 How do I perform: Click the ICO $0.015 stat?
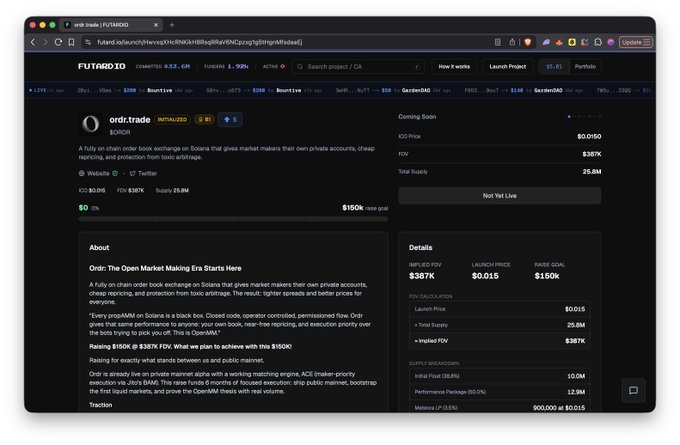pos(92,190)
